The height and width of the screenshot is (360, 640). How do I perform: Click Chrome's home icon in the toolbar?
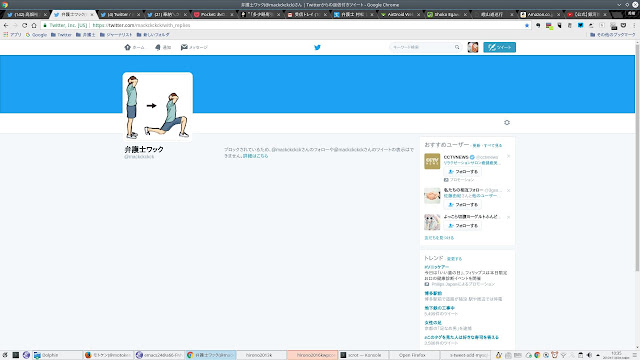34,25
